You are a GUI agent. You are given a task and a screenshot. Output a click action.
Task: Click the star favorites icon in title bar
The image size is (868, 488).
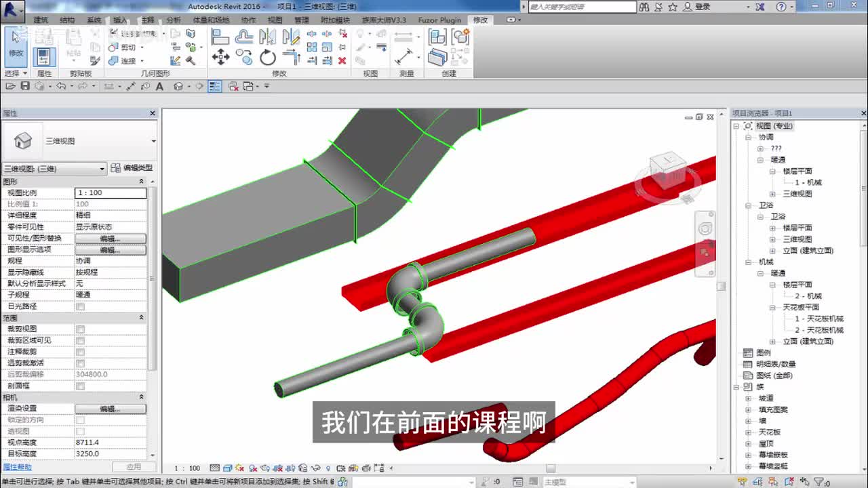click(673, 7)
